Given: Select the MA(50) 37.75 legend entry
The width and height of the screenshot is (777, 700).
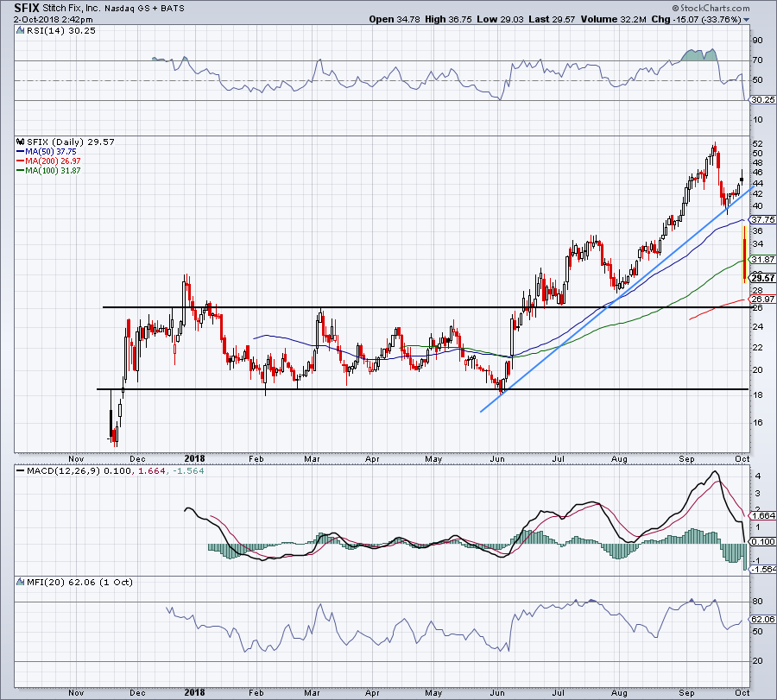Looking at the screenshot, I should pos(47,152).
